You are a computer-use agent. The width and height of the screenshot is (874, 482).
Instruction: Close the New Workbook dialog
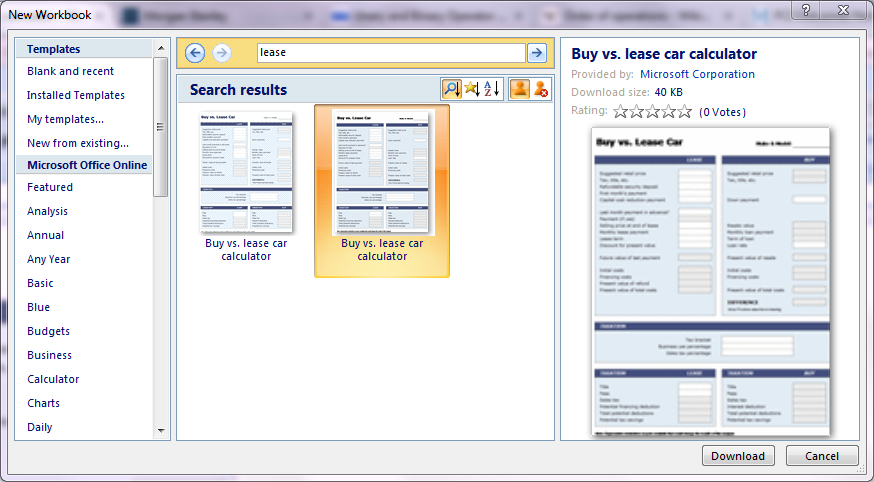pyautogui.click(x=844, y=9)
